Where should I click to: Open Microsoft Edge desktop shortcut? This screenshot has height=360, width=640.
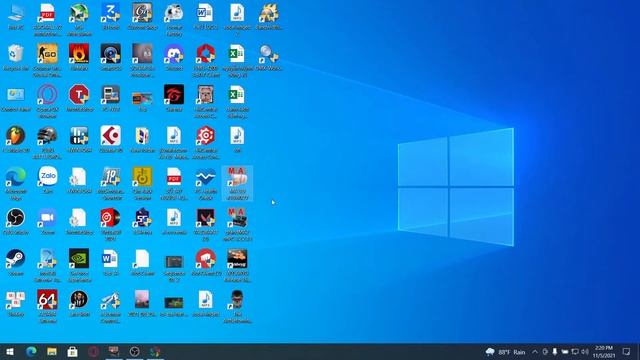tap(16, 183)
